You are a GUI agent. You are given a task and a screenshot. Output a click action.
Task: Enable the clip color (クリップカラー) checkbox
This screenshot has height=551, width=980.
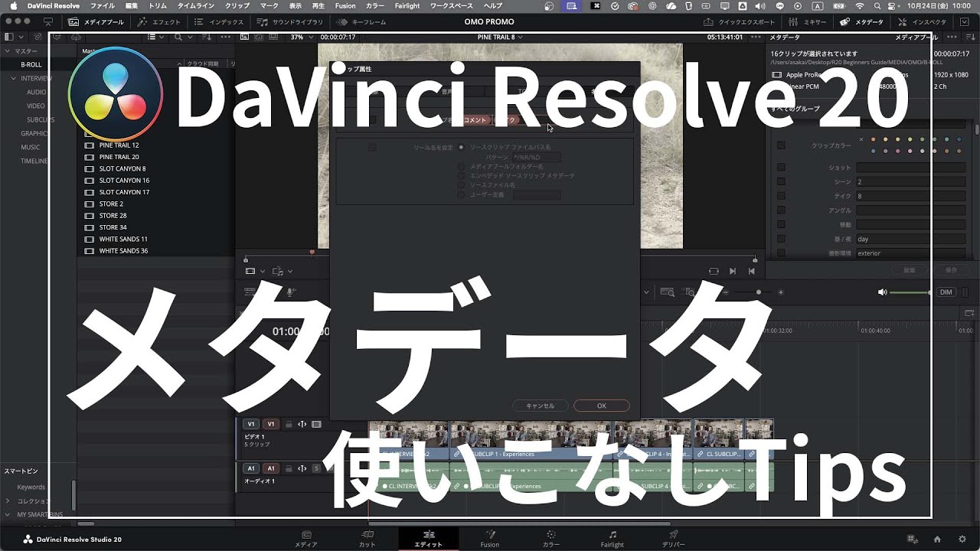(781, 145)
